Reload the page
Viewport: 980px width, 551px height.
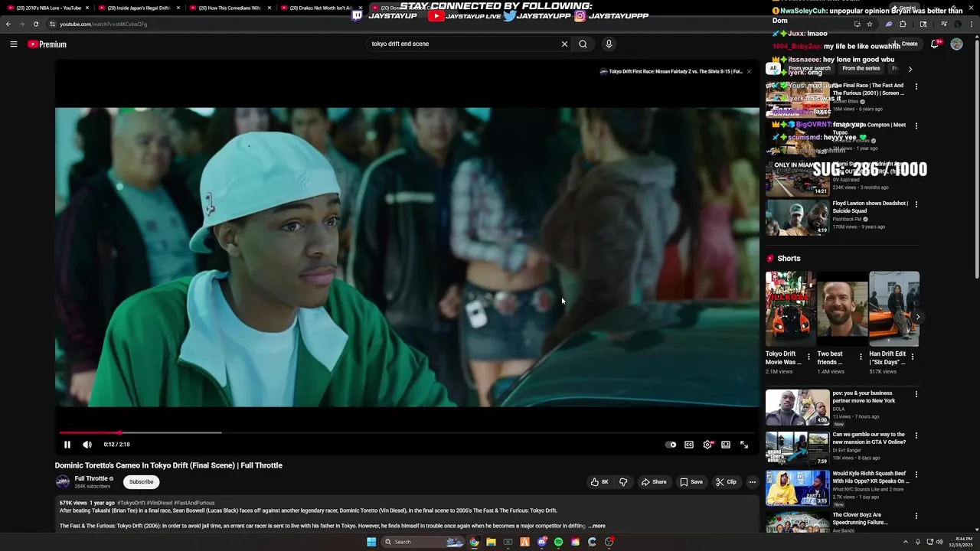[x=35, y=24]
